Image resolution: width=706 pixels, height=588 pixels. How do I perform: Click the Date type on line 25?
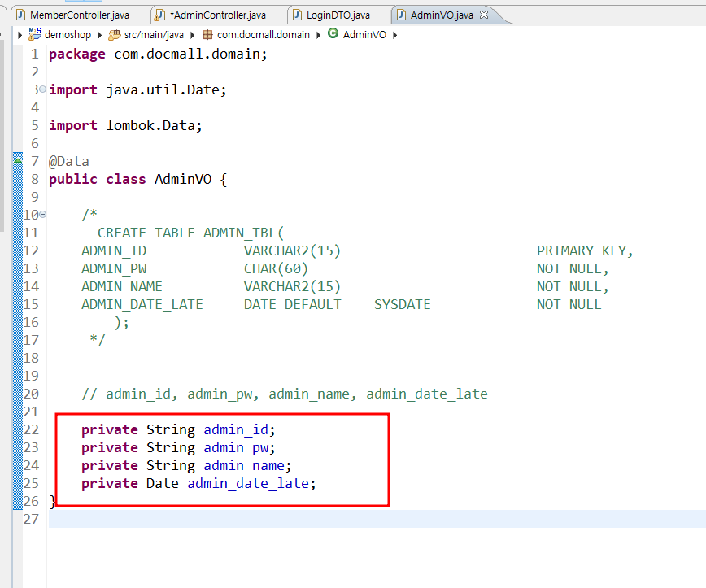pos(162,483)
